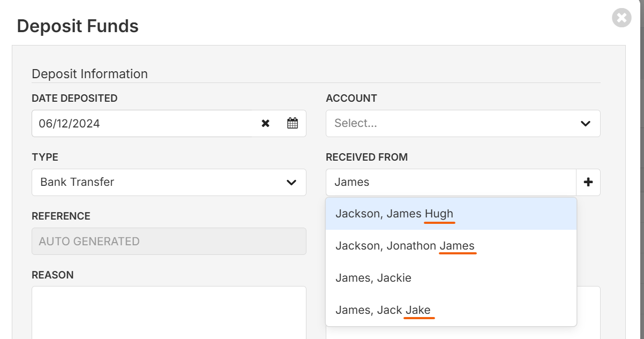Image resolution: width=644 pixels, height=339 pixels.
Task: Expand the Account chevron arrow
Action: click(585, 124)
